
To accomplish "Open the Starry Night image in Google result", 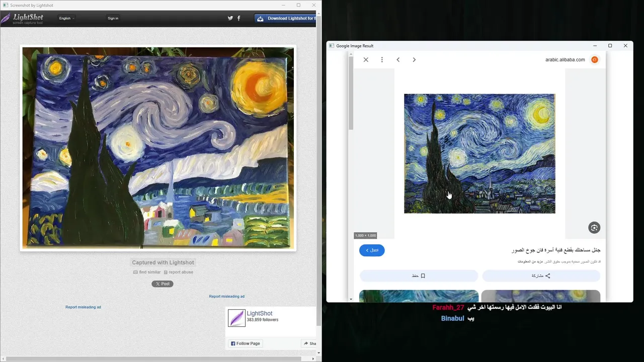I will pyautogui.click(x=479, y=153).
